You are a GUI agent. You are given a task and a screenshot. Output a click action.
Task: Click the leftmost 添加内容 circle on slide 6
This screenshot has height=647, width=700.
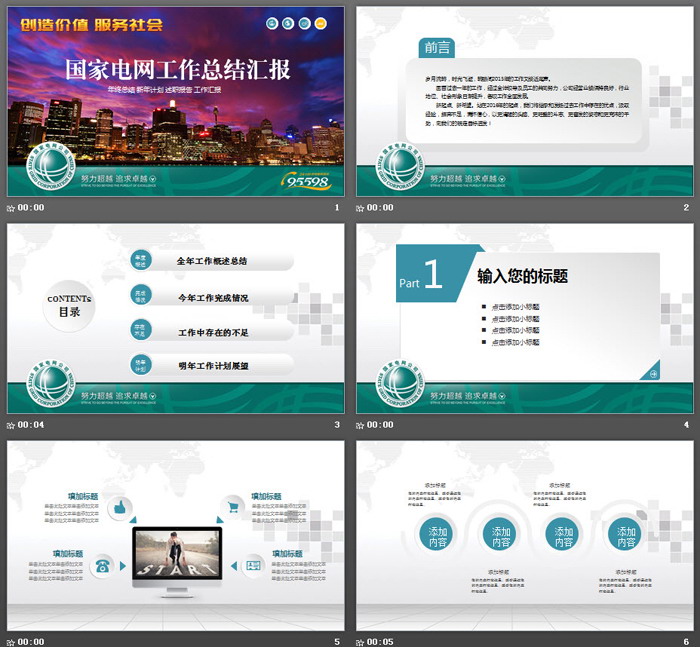tap(438, 536)
